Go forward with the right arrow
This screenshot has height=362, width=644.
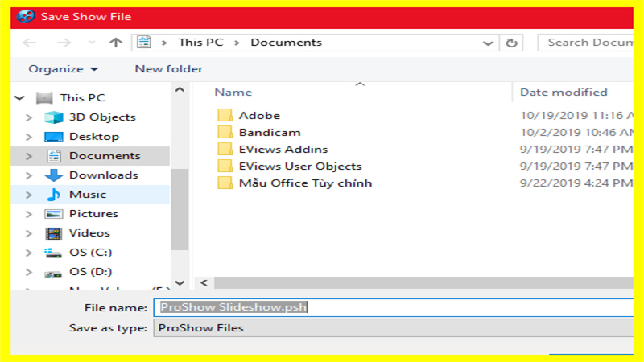click(64, 43)
